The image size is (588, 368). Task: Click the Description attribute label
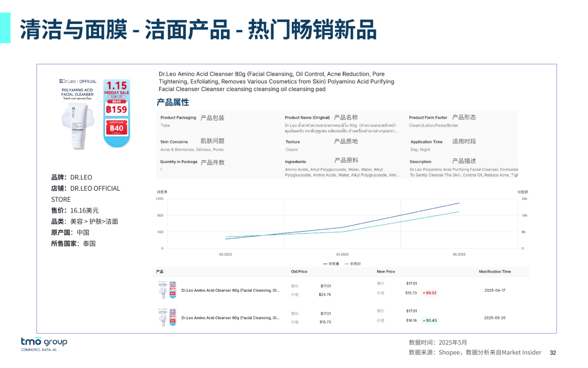(420, 162)
